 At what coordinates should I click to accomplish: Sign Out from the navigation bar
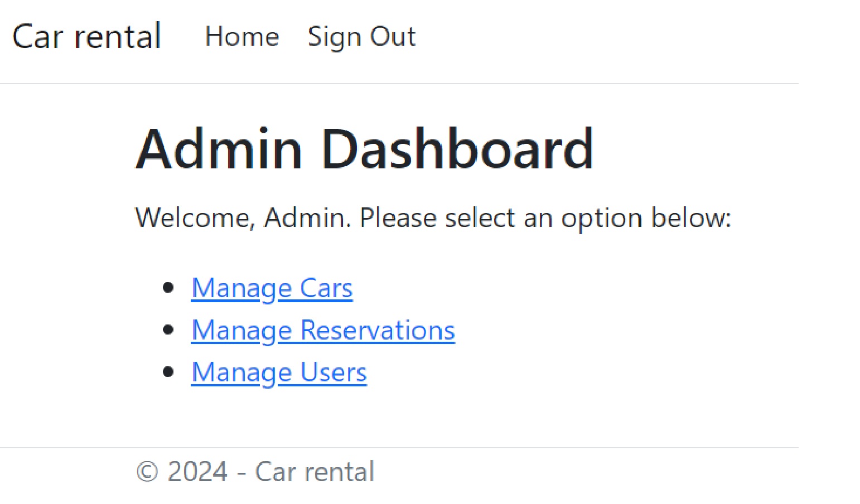[x=361, y=37]
